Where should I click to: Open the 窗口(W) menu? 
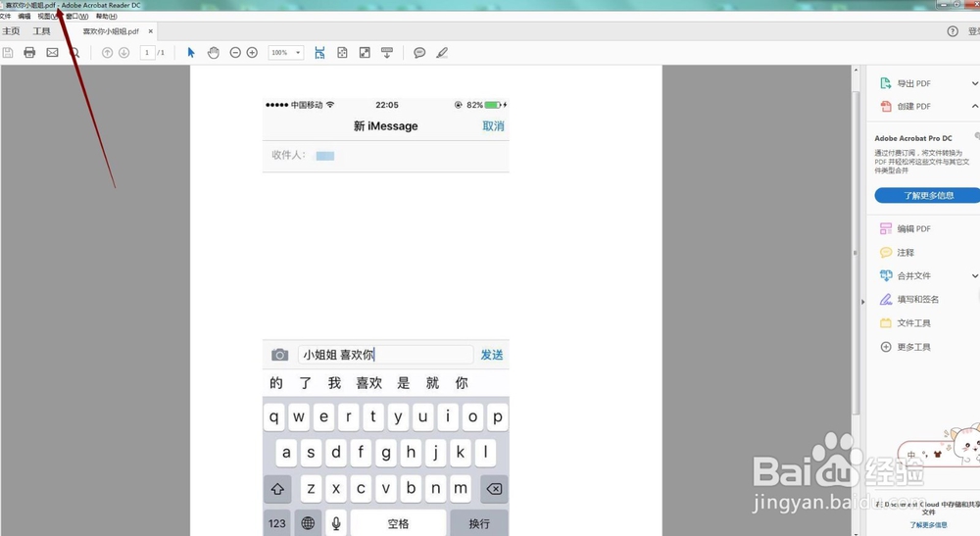pos(76,17)
